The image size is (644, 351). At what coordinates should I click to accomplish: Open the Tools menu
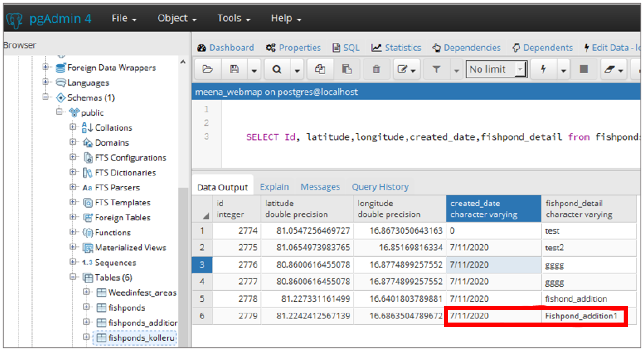click(x=233, y=18)
